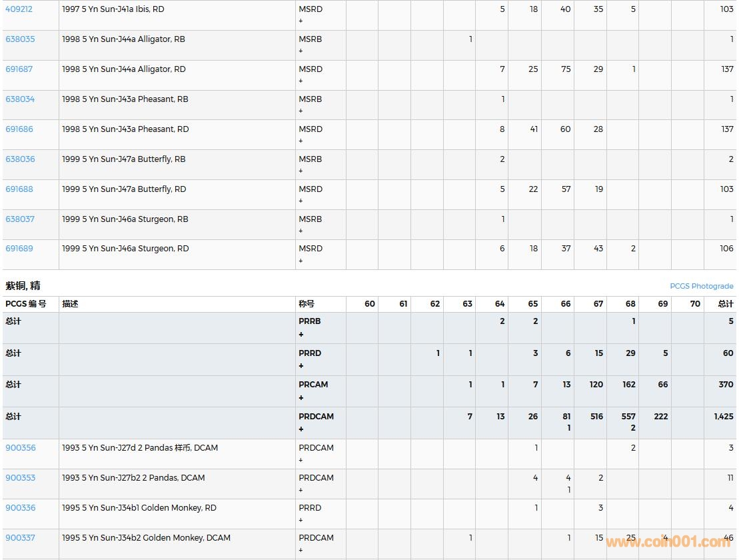This screenshot has height=560, width=739.
Task: Open the 638036 Butterfly RB entry
Action: pos(20,159)
